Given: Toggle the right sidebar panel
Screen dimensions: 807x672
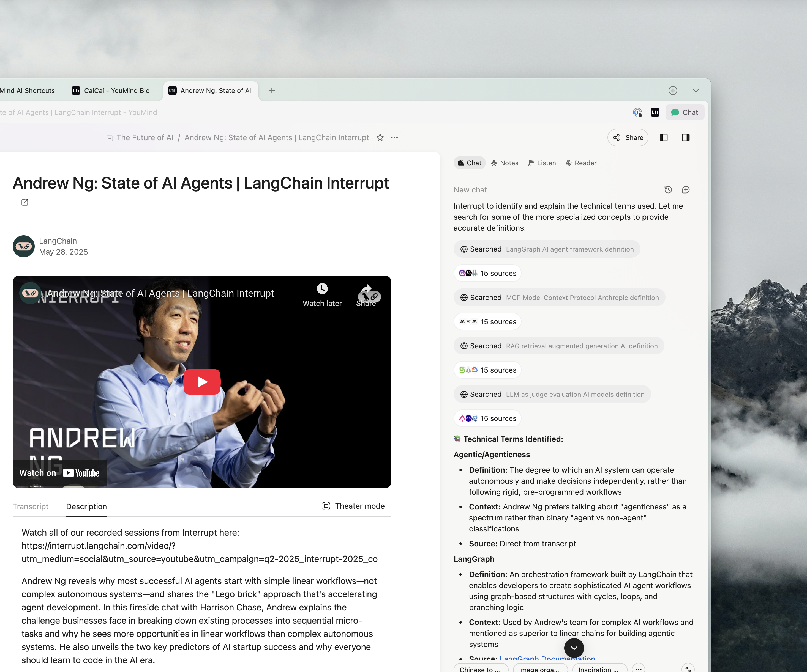Looking at the screenshot, I should [x=686, y=137].
